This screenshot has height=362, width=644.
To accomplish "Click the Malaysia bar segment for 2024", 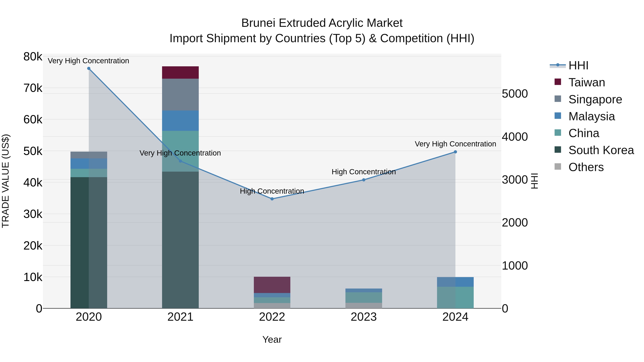I will 455,282.
